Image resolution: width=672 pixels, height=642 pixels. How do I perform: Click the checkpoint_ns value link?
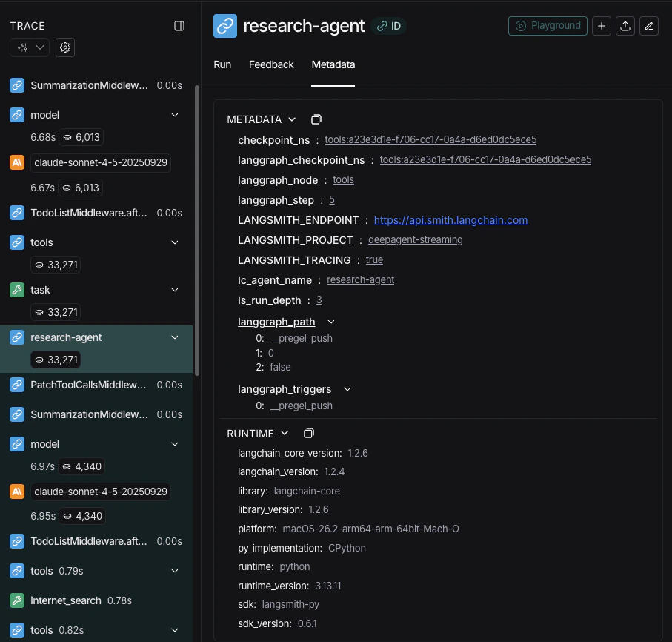tap(430, 140)
